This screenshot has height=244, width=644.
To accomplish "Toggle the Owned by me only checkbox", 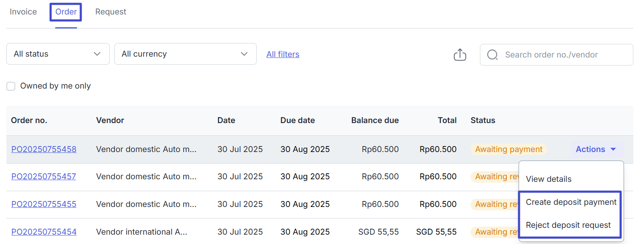I will pyautogui.click(x=11, y=86).
